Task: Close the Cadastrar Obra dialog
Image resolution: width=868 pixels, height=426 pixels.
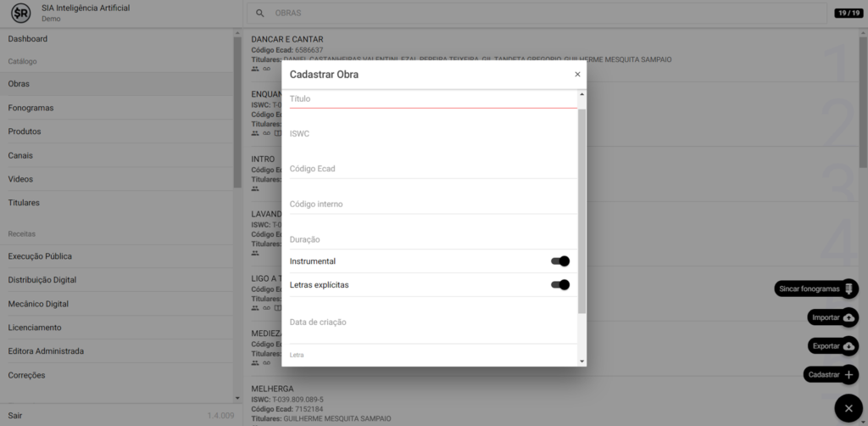Action: [577, 75]
